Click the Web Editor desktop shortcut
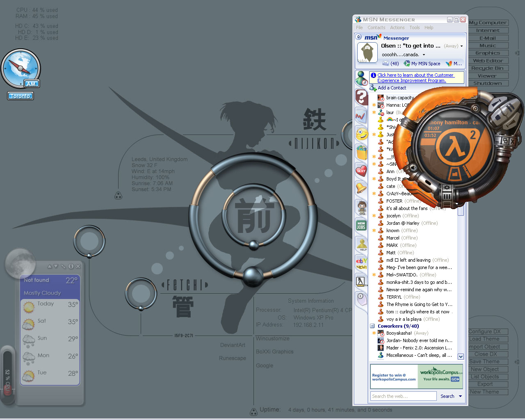525x420 pixels. click(488, 61)
